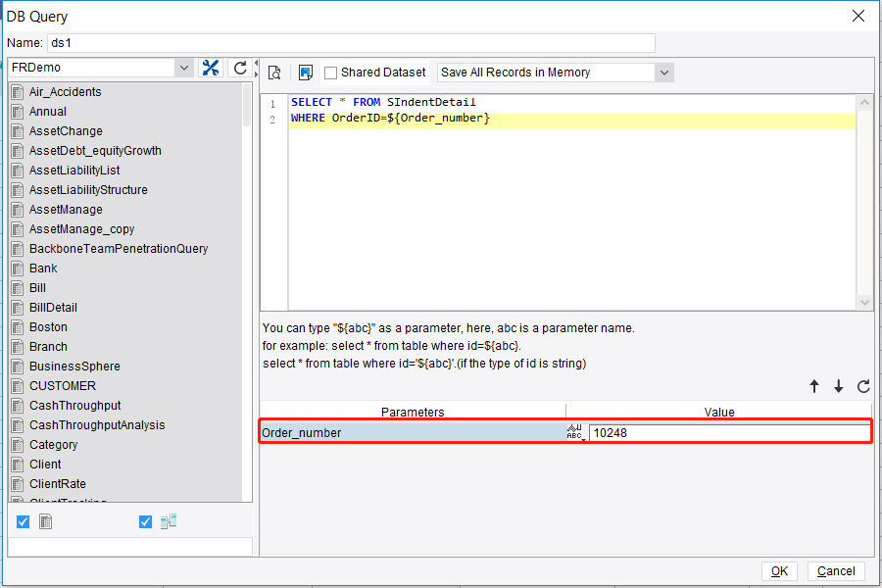Refresh the table list

[240, 68]
